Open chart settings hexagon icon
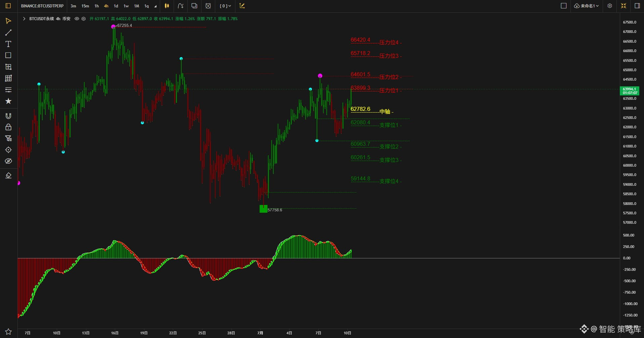 pos(610,6)
